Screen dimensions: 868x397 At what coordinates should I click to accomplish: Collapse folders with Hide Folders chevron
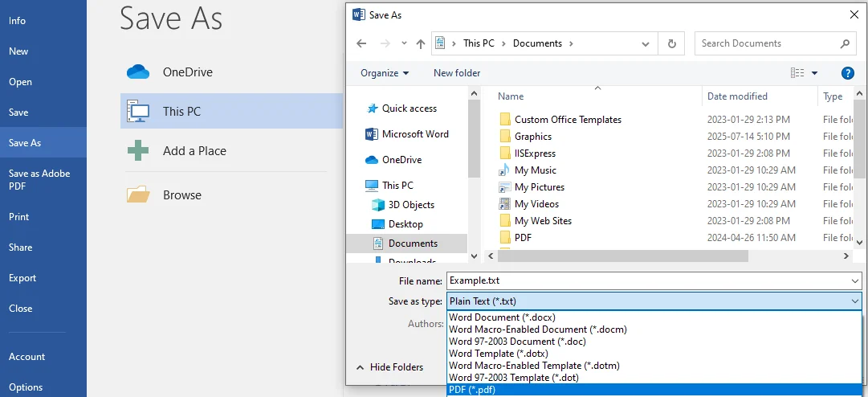pos(361,367)
